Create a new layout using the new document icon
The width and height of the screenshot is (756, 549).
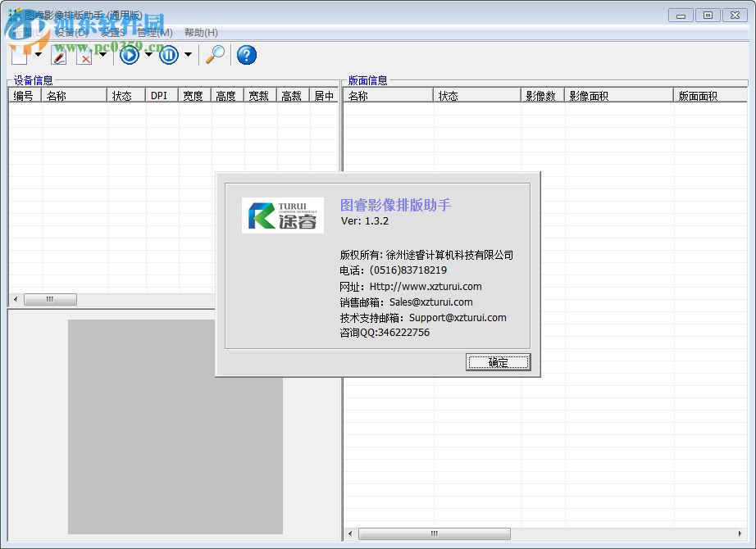(18, 55)
